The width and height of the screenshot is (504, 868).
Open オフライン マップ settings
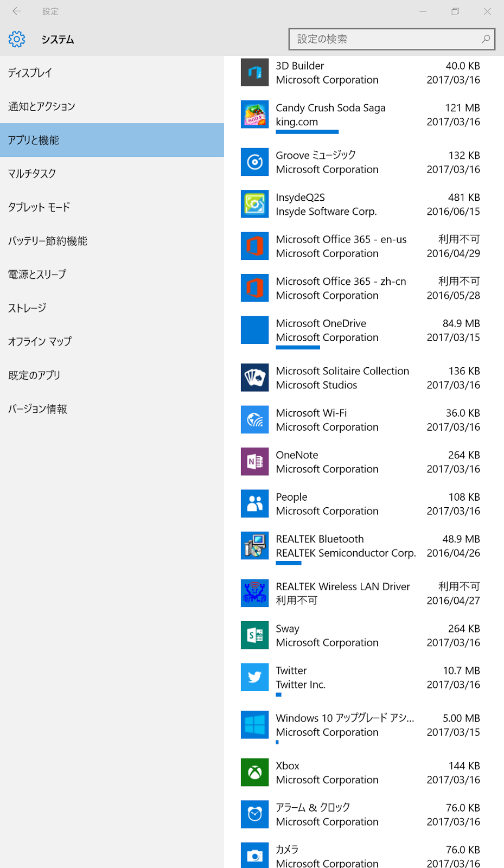112,342
